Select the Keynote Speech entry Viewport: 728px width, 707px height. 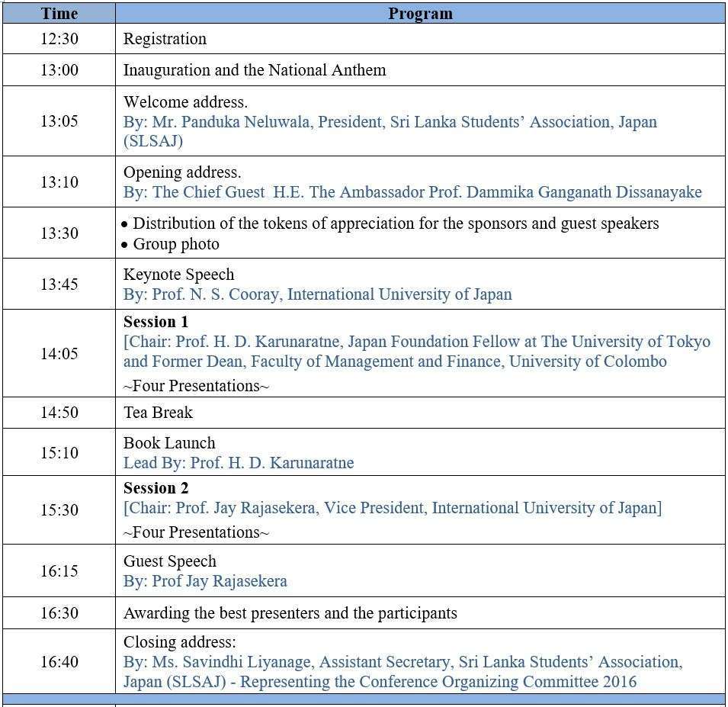click(178, 275)
